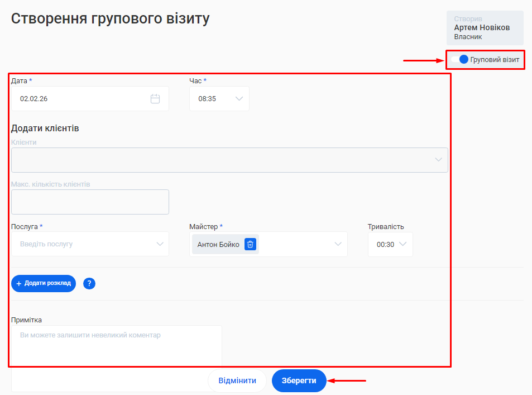Viewport: 532px width, 395px height.
Task: Expand the Тривалість duration dropdown
Action: [x=402, y=244]
